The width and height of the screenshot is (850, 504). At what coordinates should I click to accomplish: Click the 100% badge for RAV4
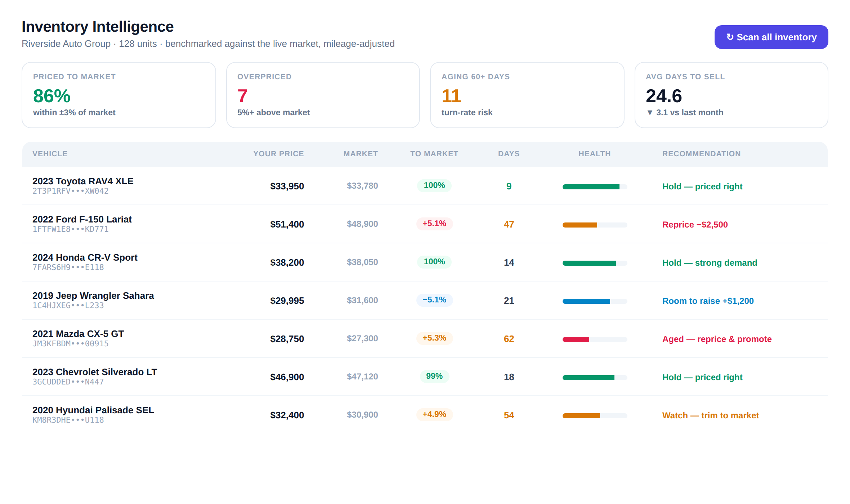434,185
